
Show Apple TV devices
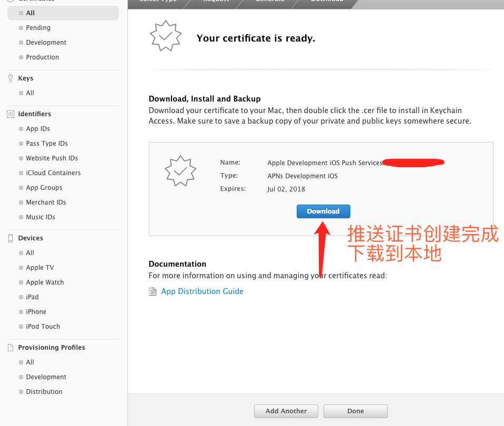pos(40,268)
